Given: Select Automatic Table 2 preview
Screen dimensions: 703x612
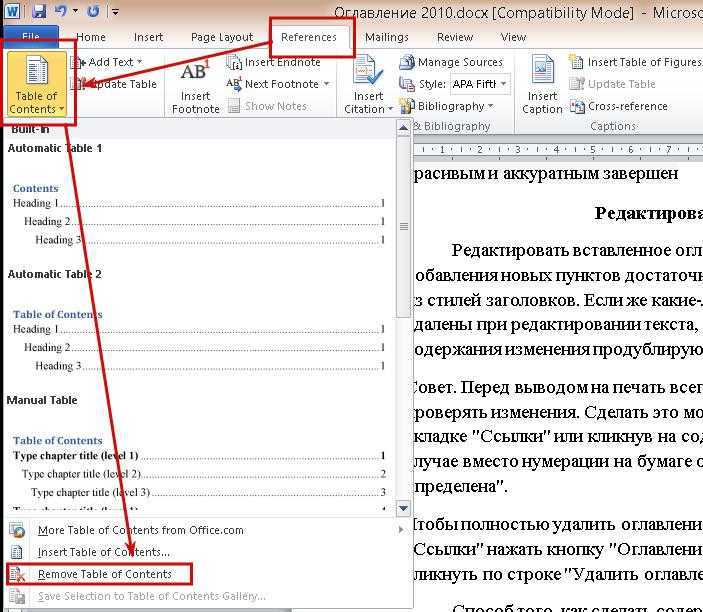Looking at the screenshot, I should [x=197, y=321].
